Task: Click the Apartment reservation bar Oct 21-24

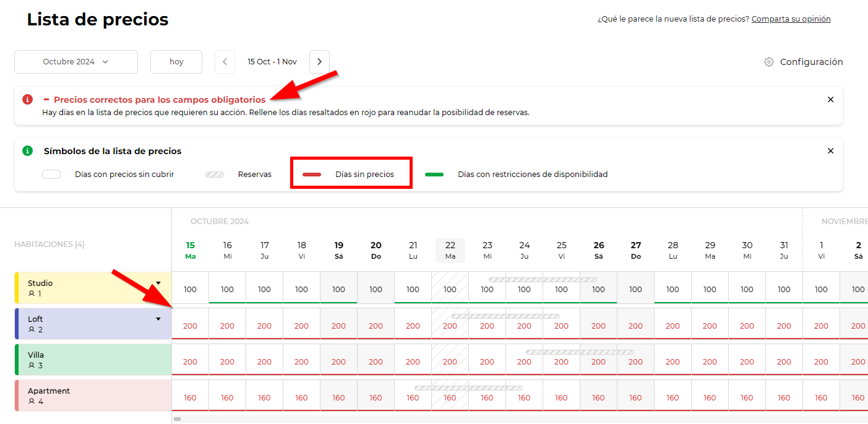Action: tap(468, 388)
